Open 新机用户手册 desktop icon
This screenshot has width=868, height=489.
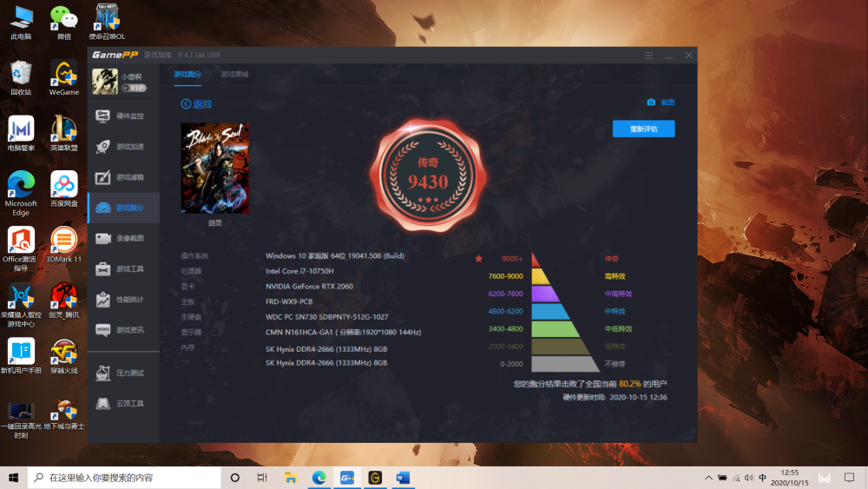click(x=21, y=356)
